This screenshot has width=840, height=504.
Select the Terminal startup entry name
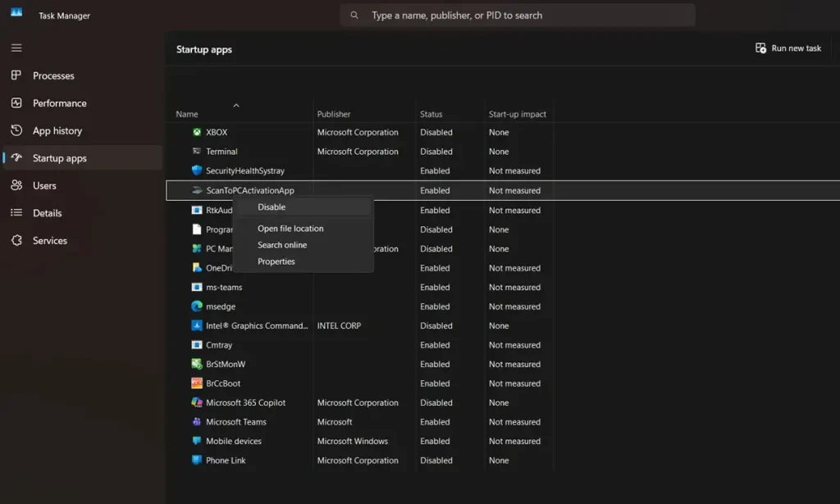(221, 152)
